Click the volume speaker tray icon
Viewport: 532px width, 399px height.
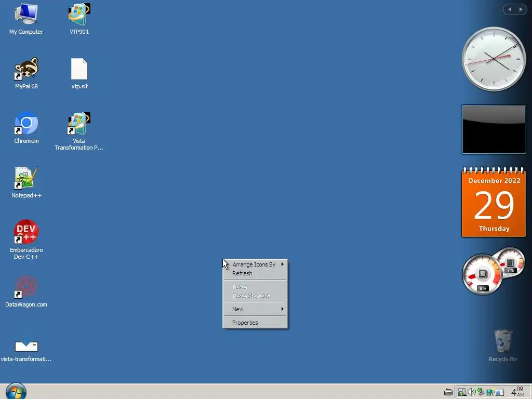(472, 392)
